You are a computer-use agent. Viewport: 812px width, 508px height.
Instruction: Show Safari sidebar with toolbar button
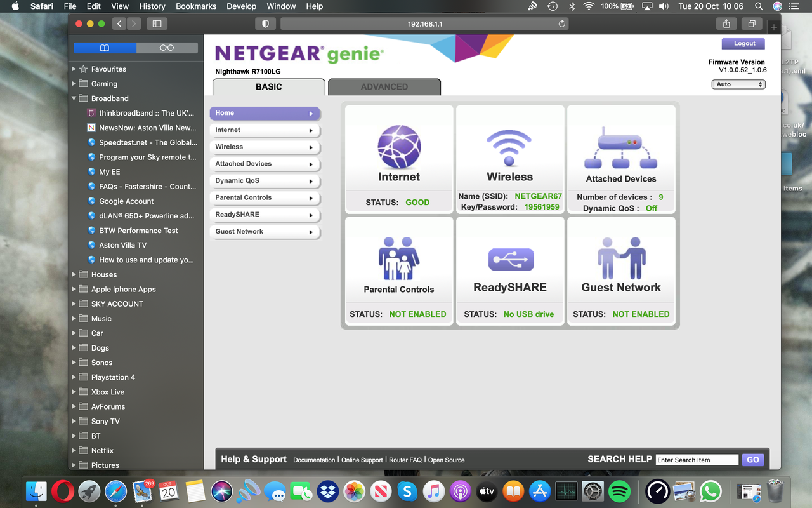[x=157, y=23]
